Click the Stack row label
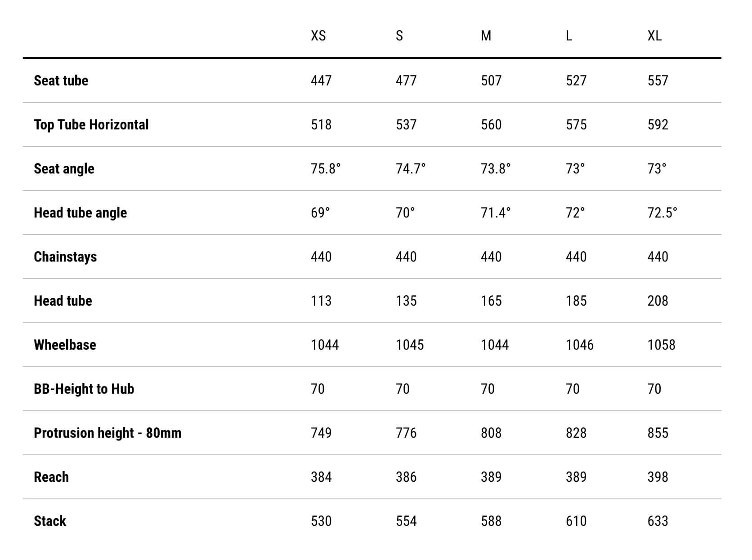Screen dimensions: 752x560 [x=50, y=521]
